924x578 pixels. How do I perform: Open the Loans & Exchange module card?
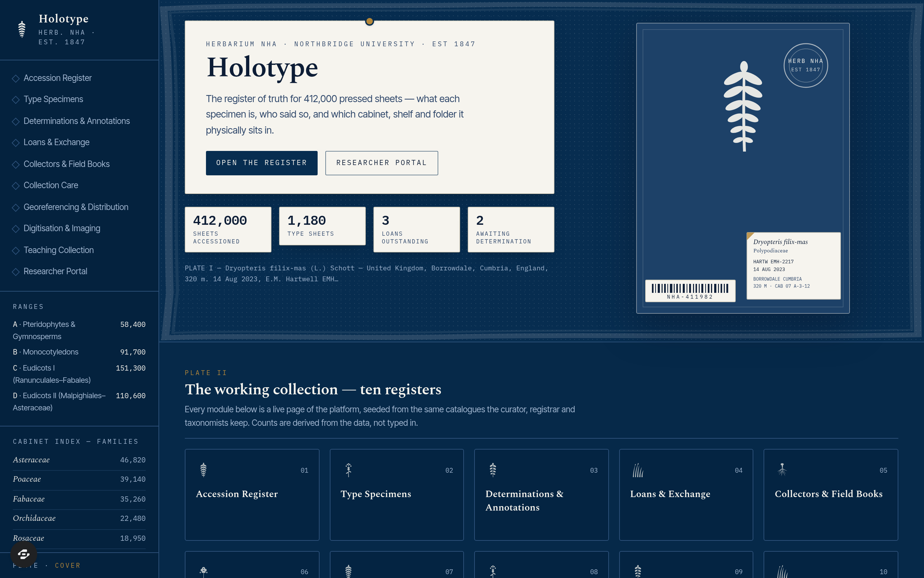click(686, 495)
